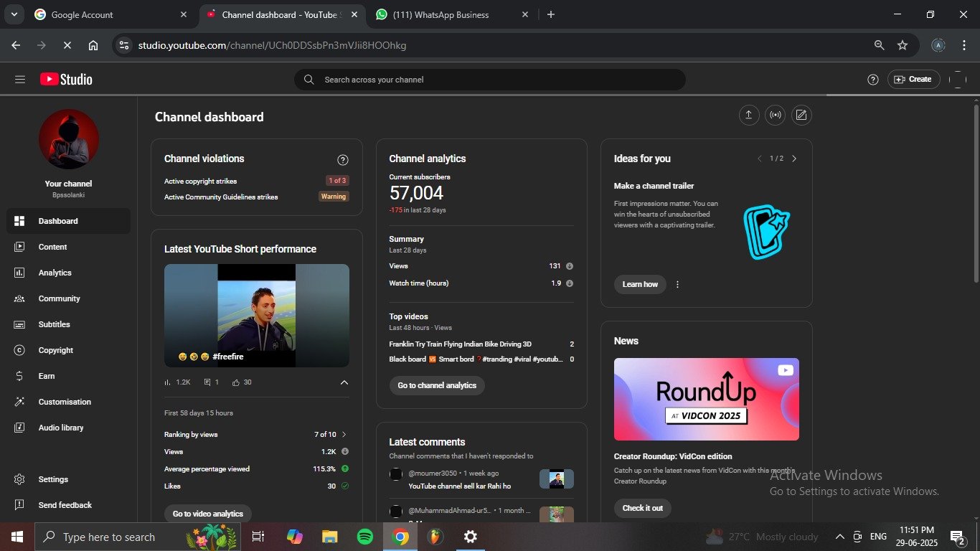This screenshot has width=980, height=551.
Task: Click the Views info icon in Summary
Action: pos(570,266)
